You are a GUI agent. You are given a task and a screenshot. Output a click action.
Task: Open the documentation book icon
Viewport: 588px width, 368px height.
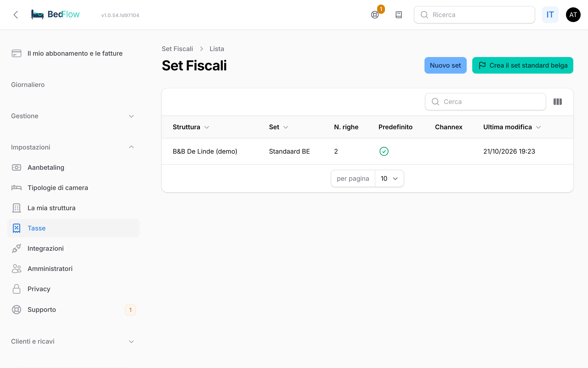(399, 15)
